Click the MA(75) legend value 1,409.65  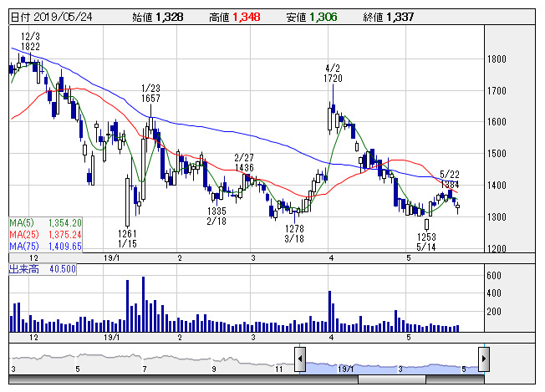coord(65,247)
